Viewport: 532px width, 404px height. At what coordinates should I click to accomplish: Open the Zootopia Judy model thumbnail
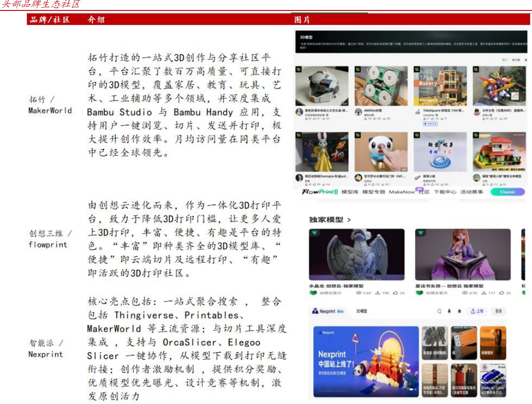point(322,152)
